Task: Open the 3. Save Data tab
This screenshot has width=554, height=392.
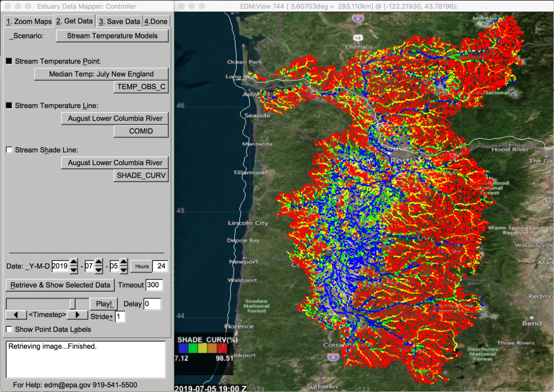Action: (119, 21)
